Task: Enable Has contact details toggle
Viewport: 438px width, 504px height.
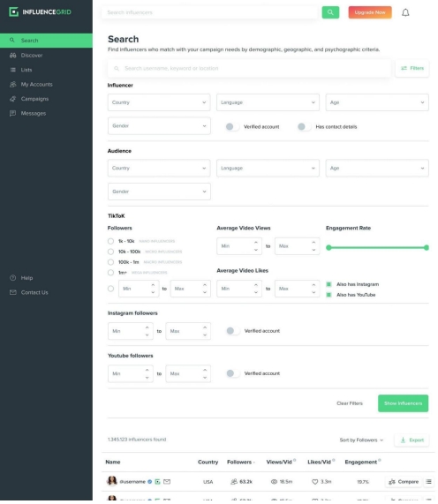Action: [x=305, y=126]
